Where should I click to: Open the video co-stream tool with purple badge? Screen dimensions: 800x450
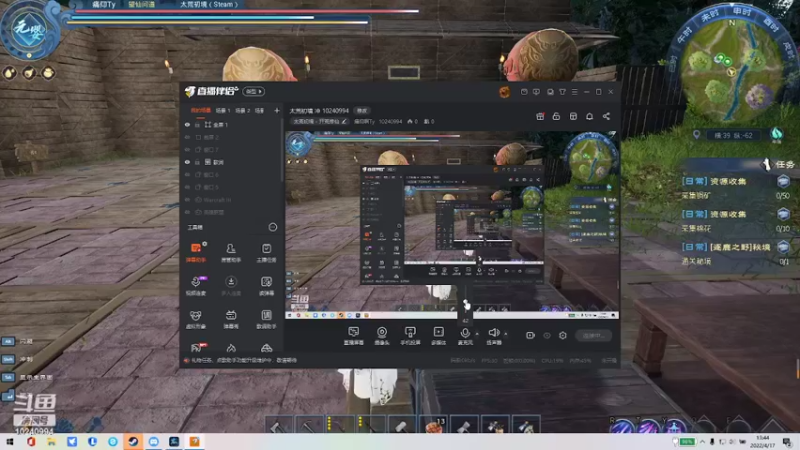tap(196, 286)
